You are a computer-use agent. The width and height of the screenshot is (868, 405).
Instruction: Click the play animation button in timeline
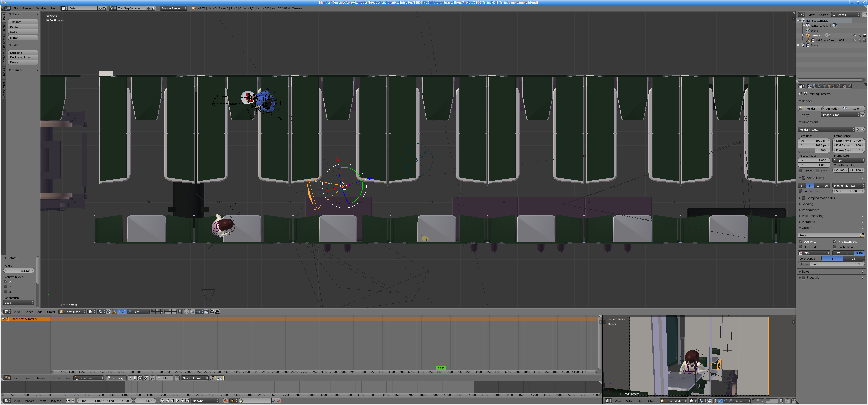pos(177,401)
